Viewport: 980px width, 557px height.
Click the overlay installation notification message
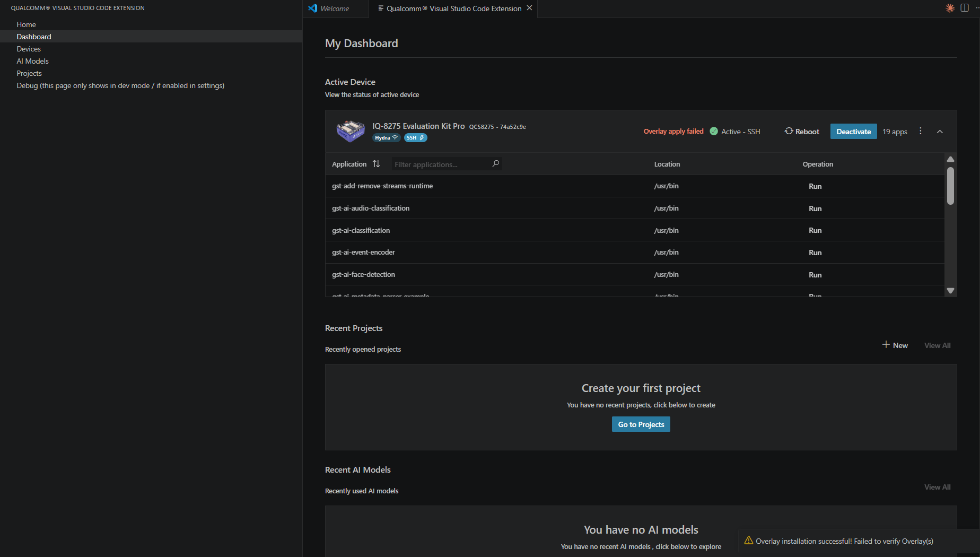pos(844,542)
